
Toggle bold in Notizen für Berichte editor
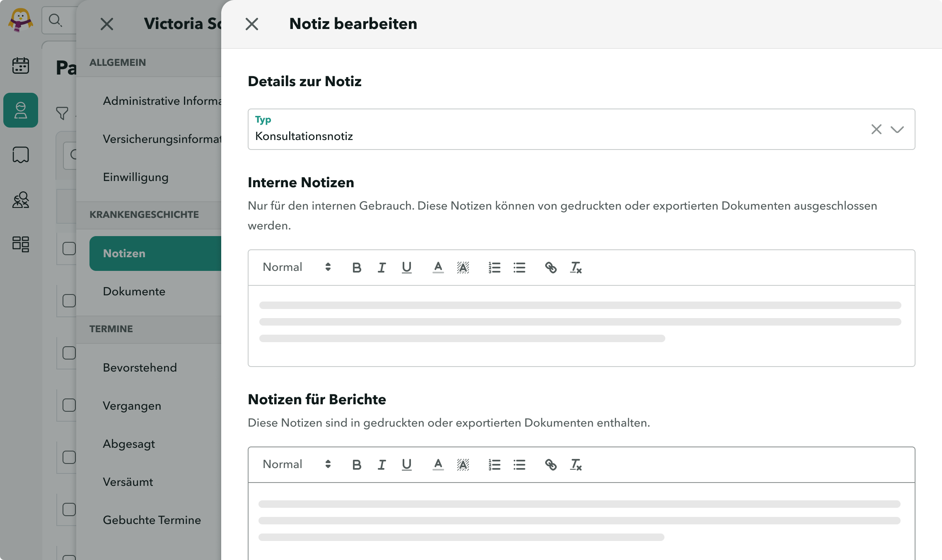point(357,465)
